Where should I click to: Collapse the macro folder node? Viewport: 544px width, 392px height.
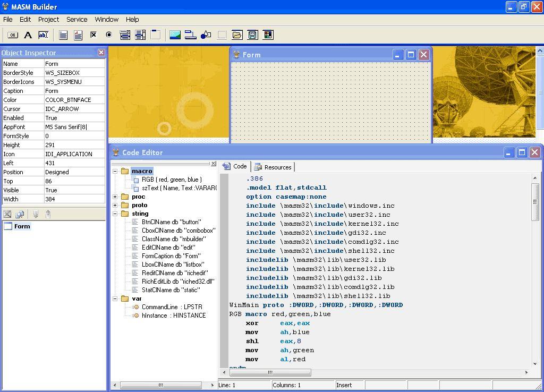pyautogui.click(x=115, y=171)
